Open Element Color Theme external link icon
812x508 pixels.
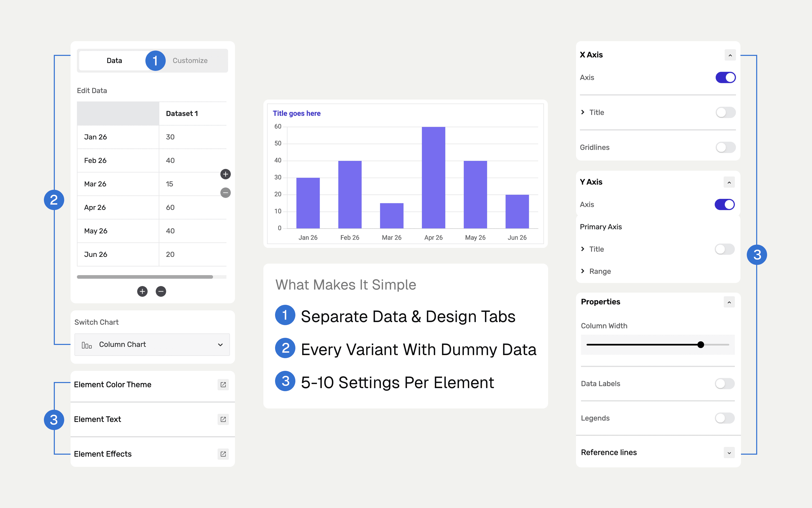[223, 385]
